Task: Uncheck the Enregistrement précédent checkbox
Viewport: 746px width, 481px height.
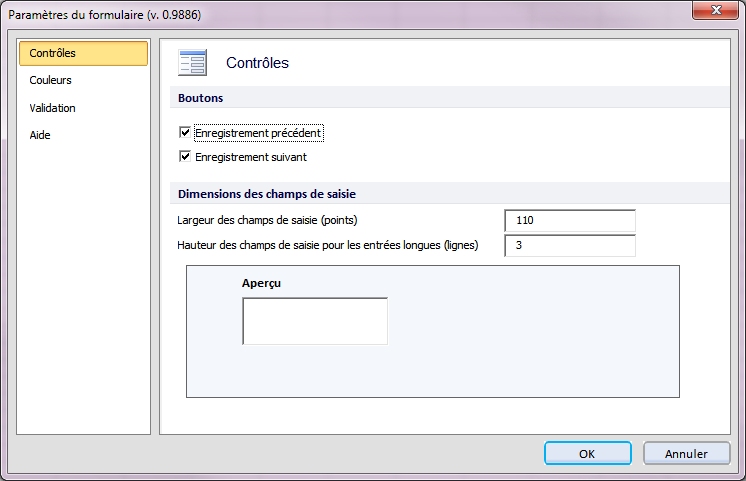Action: pyautogui.click(x=185, y=132)
